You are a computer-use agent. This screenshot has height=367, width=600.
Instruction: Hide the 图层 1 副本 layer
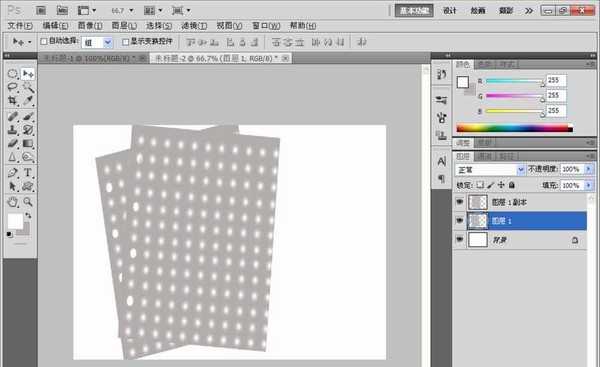(x=460, y=202)
